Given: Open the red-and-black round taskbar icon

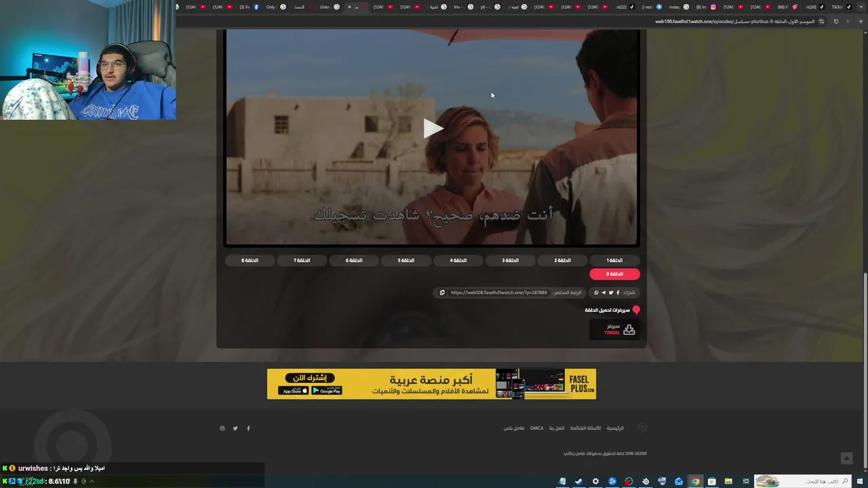Looking at the screenshot, I should (629, 481).
